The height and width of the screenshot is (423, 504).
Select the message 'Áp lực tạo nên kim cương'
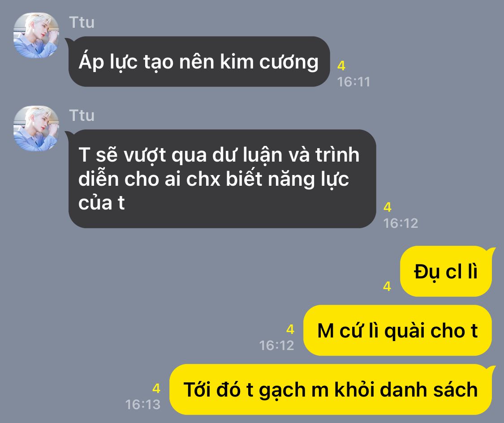pos(199,61)
